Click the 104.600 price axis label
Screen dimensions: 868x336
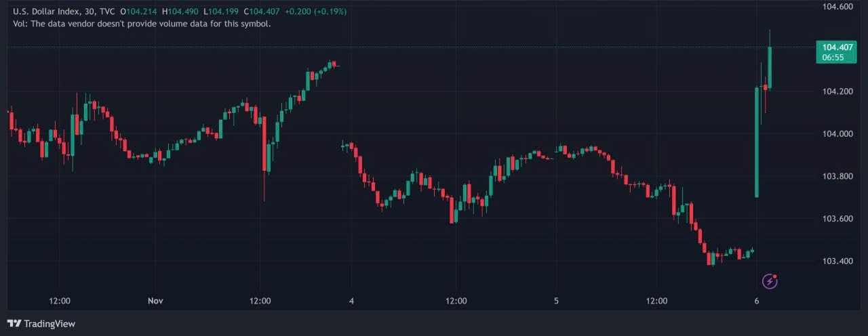point(837,7)
